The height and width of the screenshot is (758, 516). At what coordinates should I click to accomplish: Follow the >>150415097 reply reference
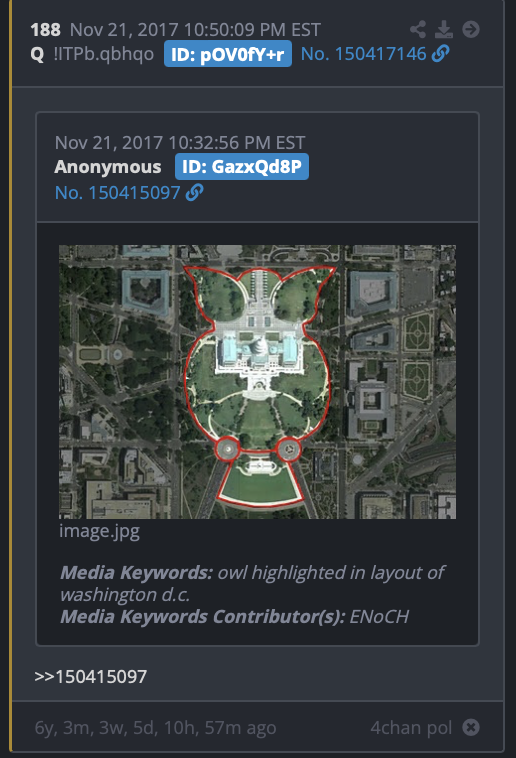click(90, 676)
